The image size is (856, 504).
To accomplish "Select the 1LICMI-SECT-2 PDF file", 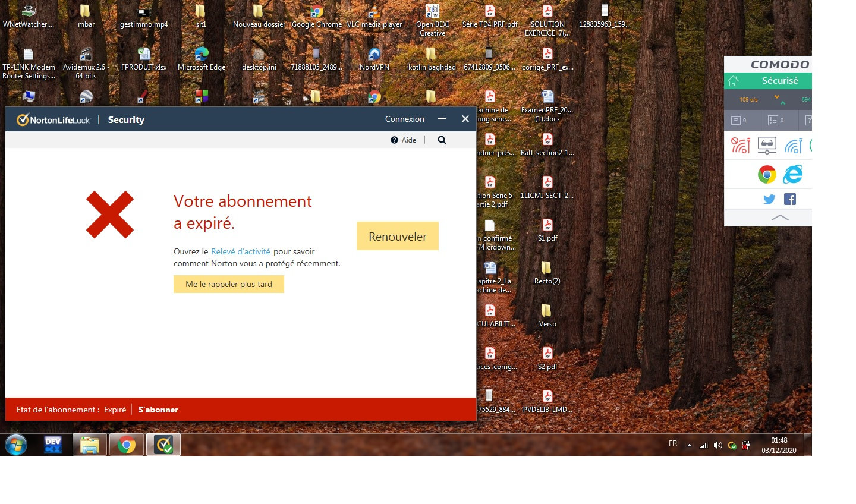I will [x=547, y=187].
